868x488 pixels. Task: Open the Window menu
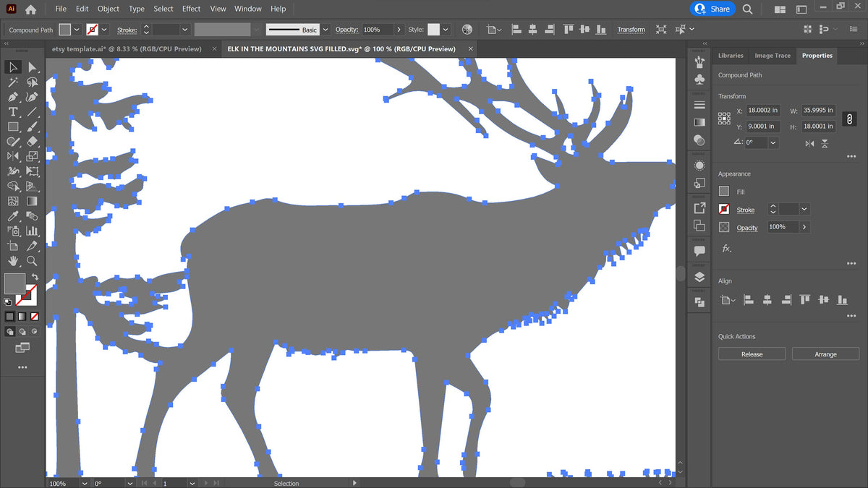pos(248,9)
